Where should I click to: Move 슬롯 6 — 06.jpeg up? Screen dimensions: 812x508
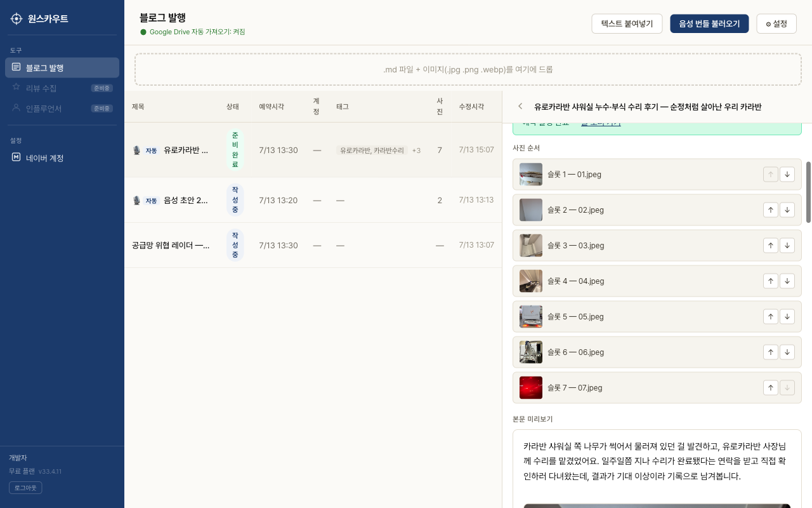[771, 352]
